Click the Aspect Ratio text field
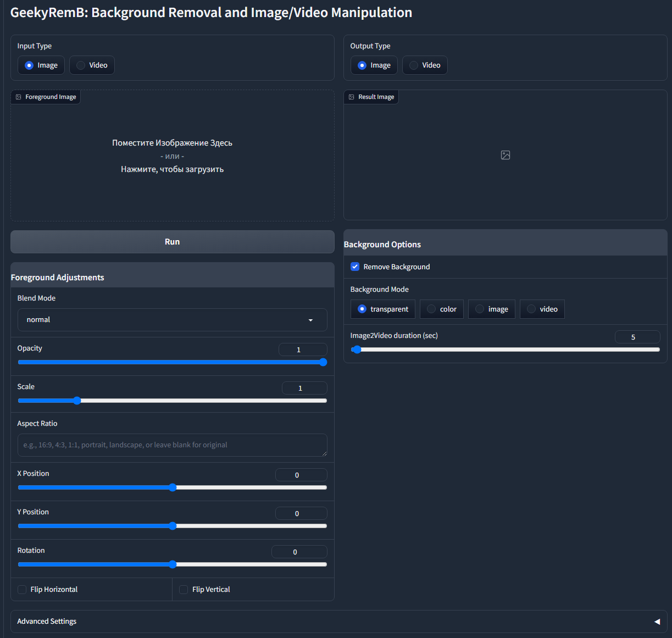This screenshot has height=638, width=672. click(172, 445)
